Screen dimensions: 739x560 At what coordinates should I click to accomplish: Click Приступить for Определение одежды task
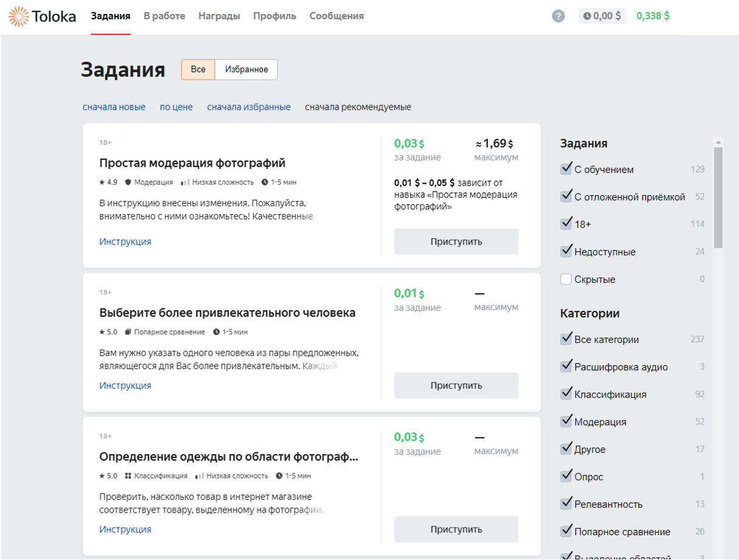pos(456,530)
